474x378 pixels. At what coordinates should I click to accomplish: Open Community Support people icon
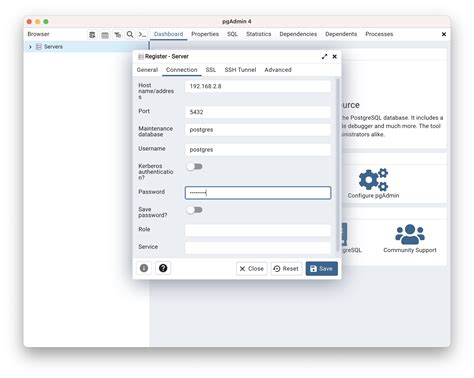[x=410, y=234]
